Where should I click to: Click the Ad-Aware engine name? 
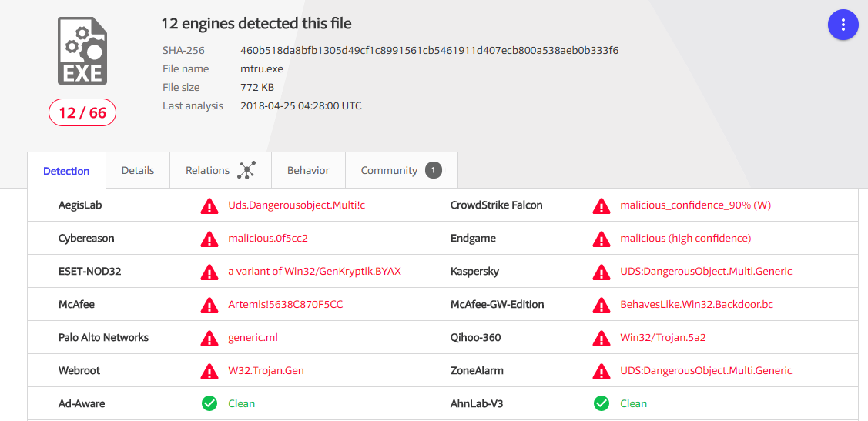[82, 404]
